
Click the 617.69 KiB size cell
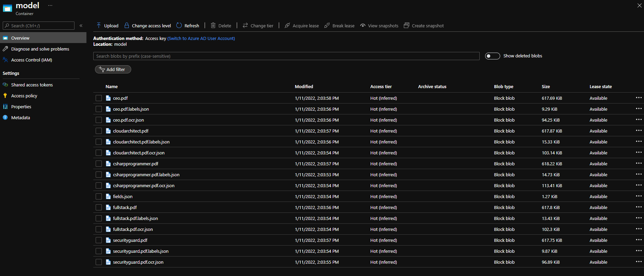tap(552, 98)
